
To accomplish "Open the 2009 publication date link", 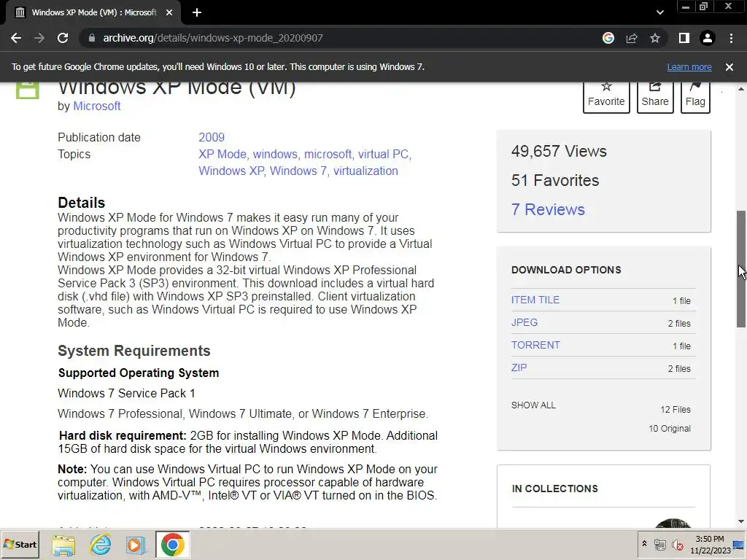I will (x=212, y=137).
